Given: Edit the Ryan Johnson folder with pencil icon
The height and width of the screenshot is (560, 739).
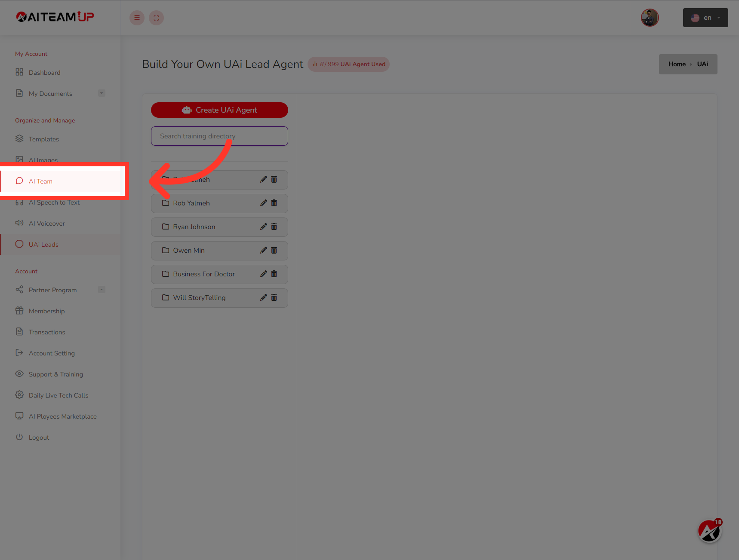Looking at the screenshot, I should [x=264, y=226].
